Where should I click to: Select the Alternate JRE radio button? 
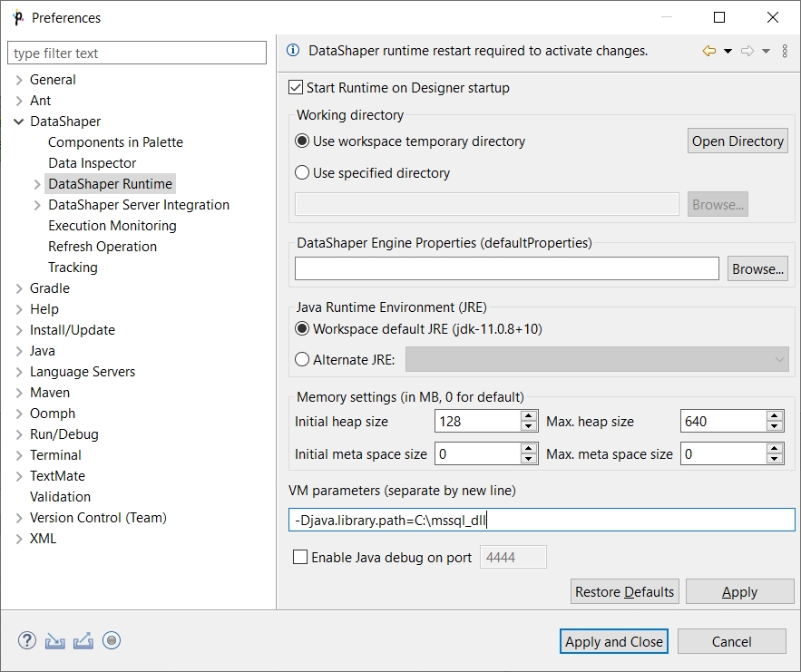tap(302, 359)
